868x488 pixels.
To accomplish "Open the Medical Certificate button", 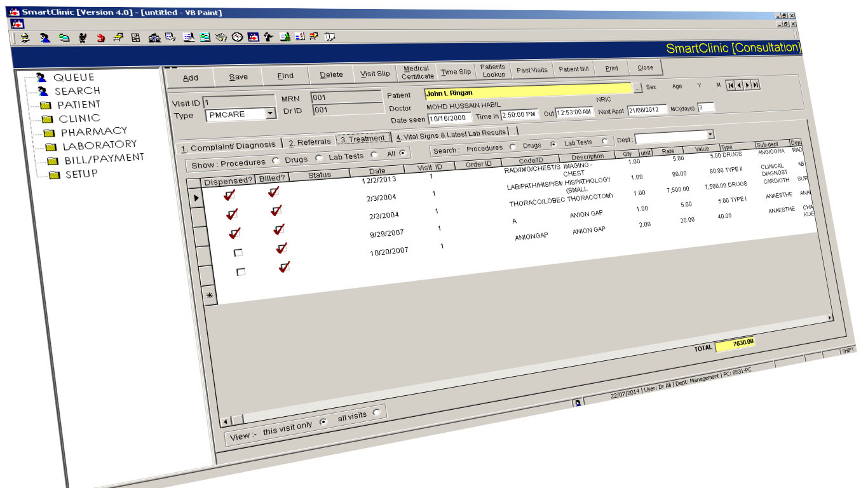I will click(x=417, y=72).
